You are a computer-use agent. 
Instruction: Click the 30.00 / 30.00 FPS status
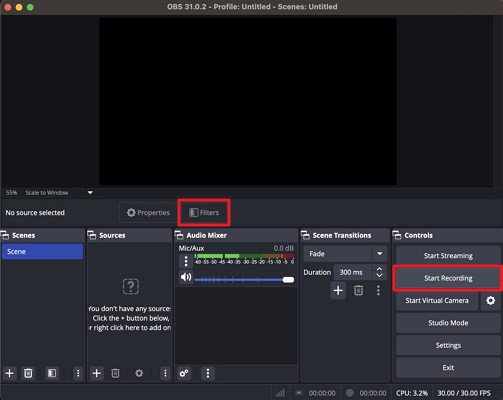464,393
